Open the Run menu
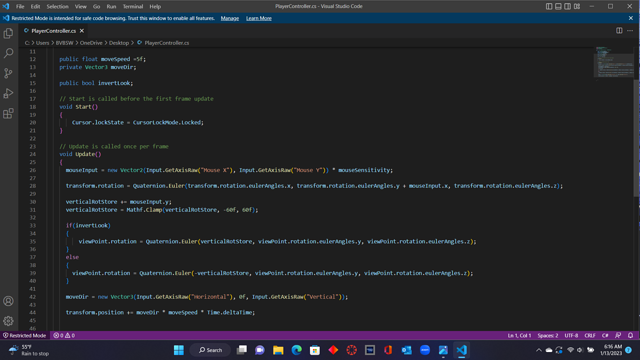The height and width of the screenshot is (360, 640). [111, 7]
